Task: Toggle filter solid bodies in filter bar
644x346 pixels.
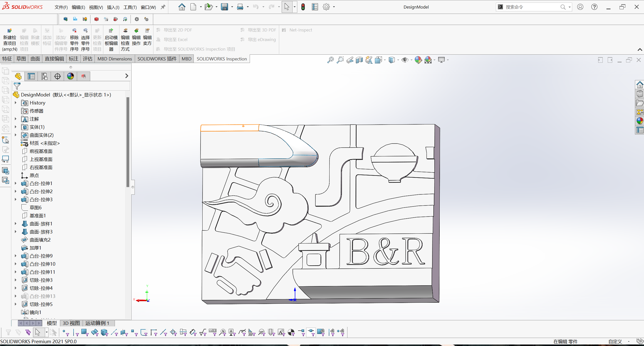Action: (x=104, y=332)
